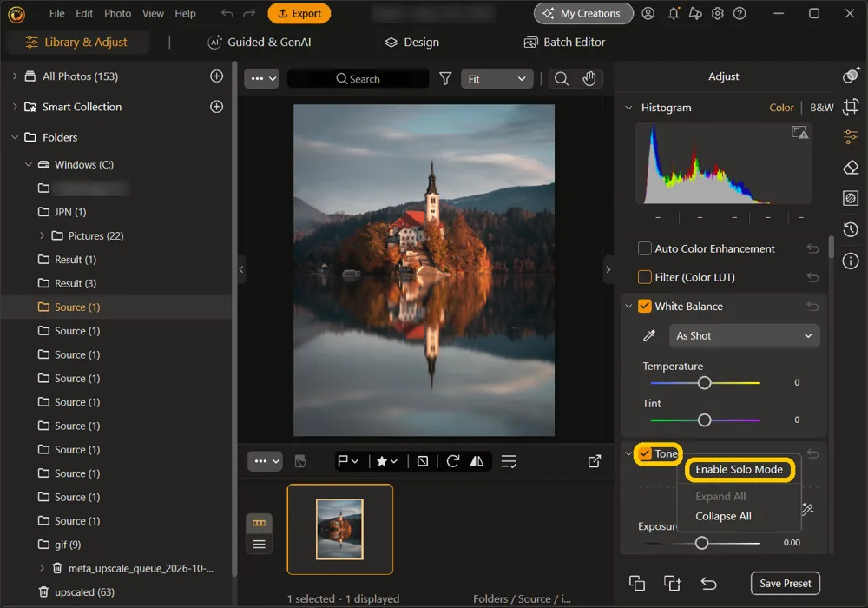The width and height of the screenshot is (868, 608).
Task: Open the account profile icon
Action: tap(648, 13)
